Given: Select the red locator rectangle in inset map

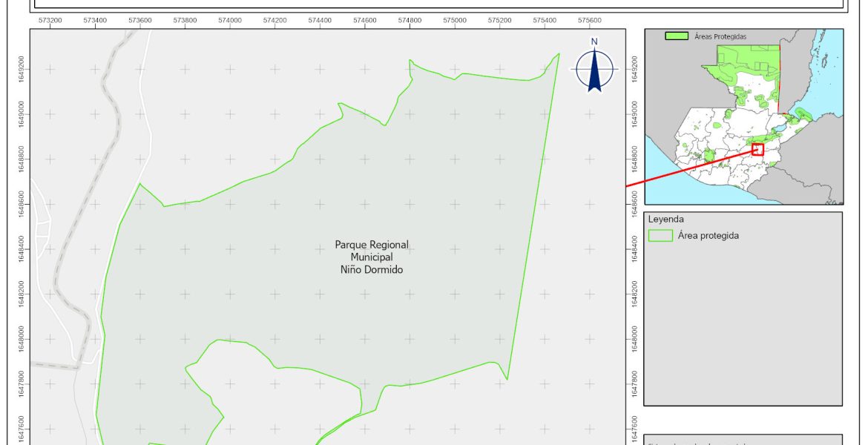Looking at the screenshot, I should coord(757,149).
